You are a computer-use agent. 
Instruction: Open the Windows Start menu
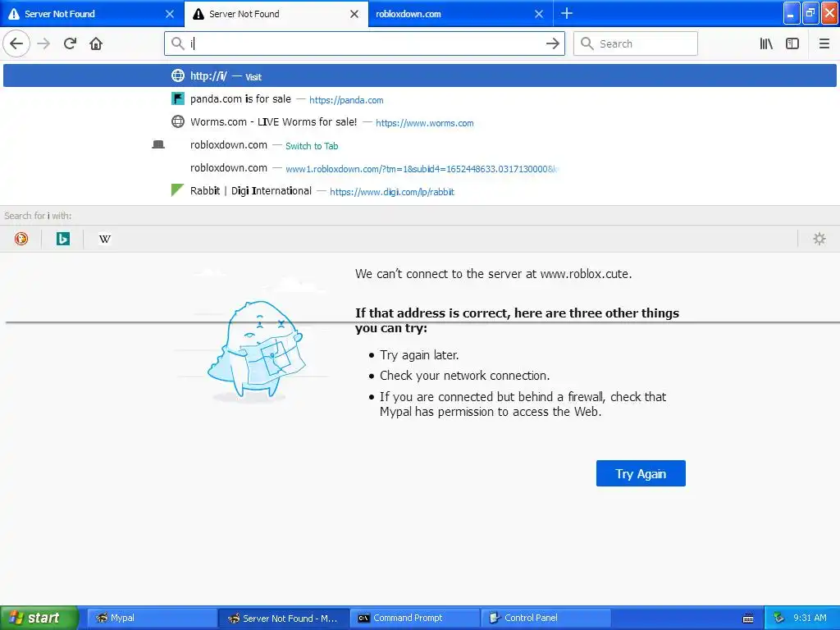click(x=39, y=618)
